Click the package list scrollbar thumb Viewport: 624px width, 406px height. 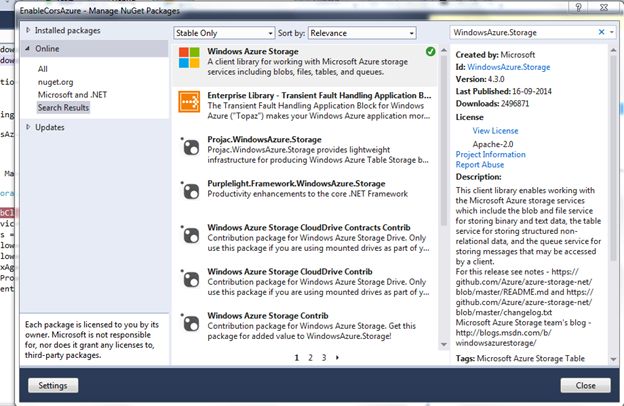444,142
